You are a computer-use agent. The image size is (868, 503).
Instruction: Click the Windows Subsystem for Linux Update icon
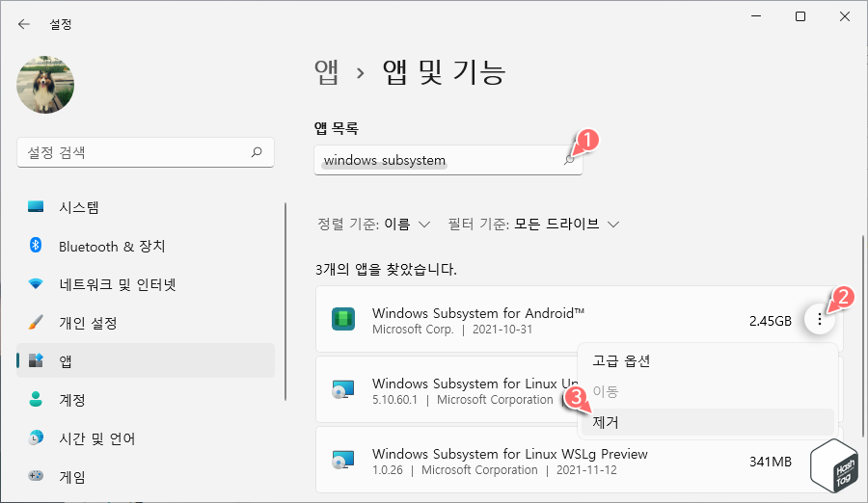click(343, 389)
